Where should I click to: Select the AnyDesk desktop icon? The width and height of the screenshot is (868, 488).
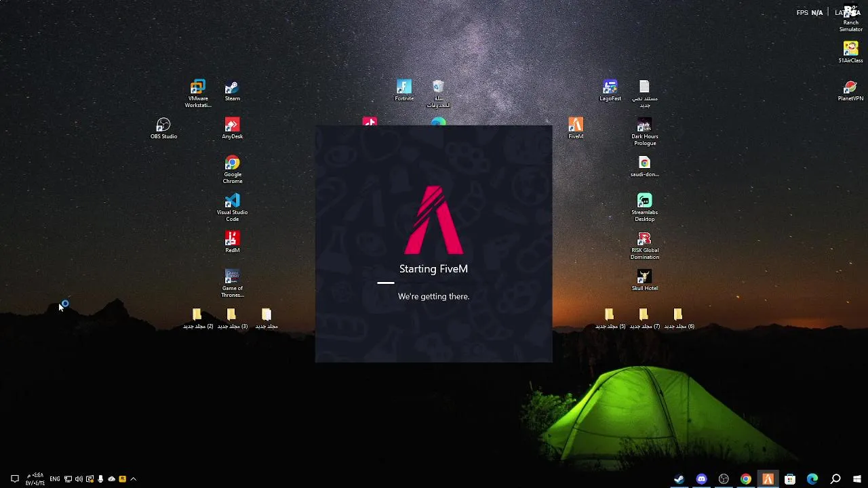click(232, 129)
